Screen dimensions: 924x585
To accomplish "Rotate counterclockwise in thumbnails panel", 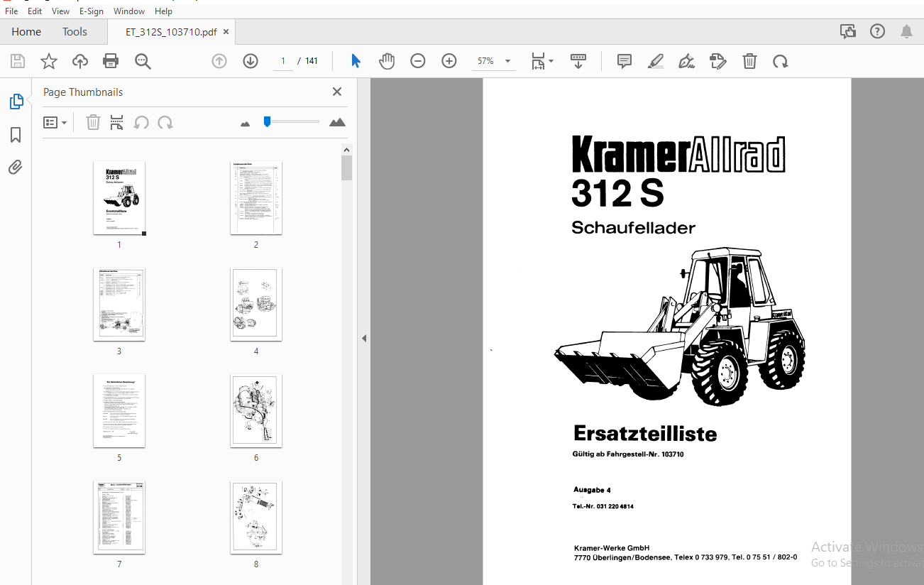I will [x=141, y=123].
